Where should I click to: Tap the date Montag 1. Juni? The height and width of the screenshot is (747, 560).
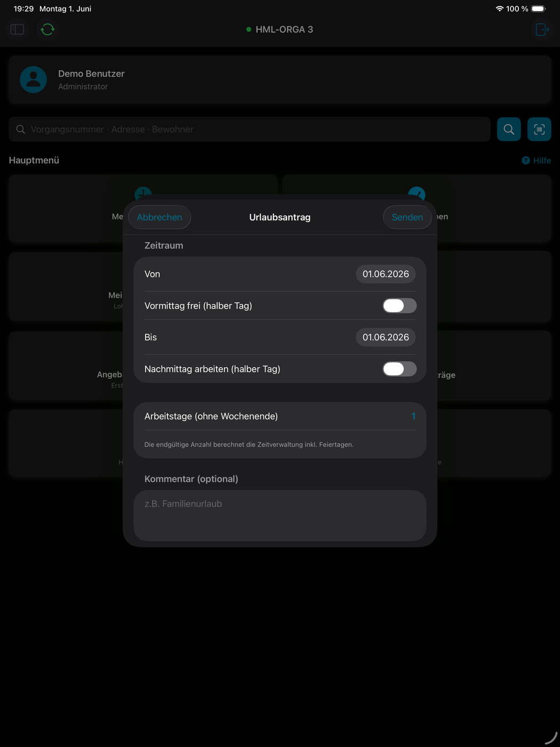(65, 9)
